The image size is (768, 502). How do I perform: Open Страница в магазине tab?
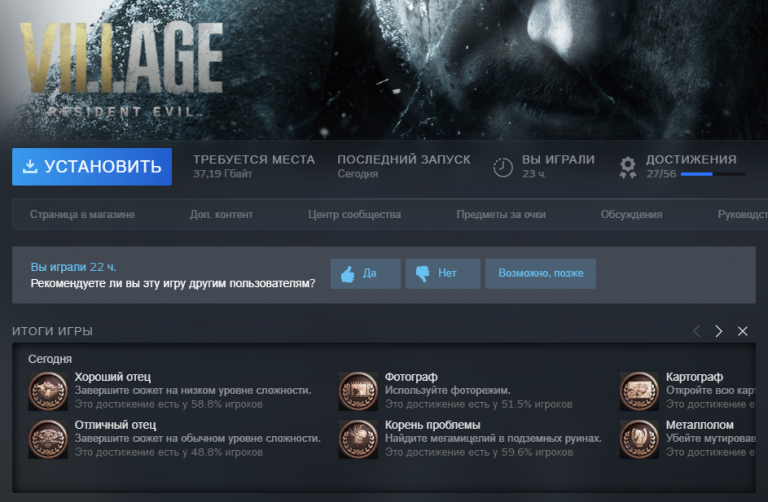82,215
